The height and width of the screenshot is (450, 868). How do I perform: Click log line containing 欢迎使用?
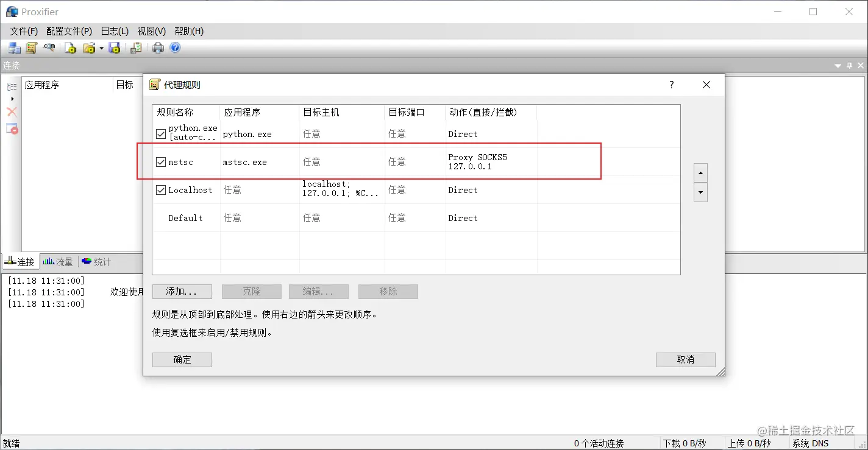[x=76, y=292]
